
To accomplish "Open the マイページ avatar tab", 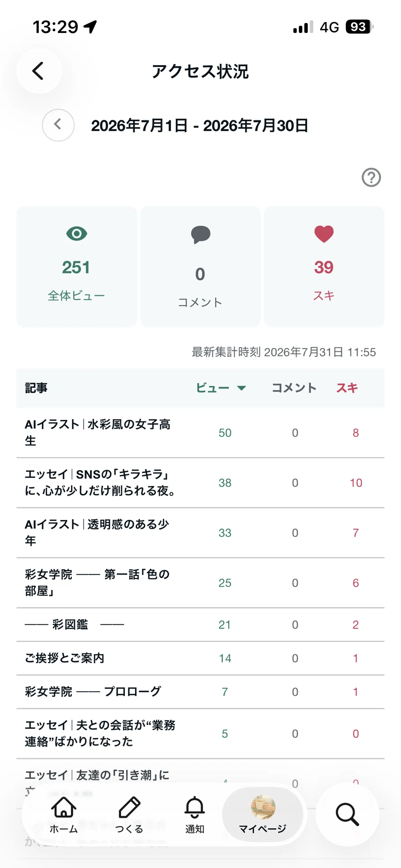I will (x=263, y=815).
